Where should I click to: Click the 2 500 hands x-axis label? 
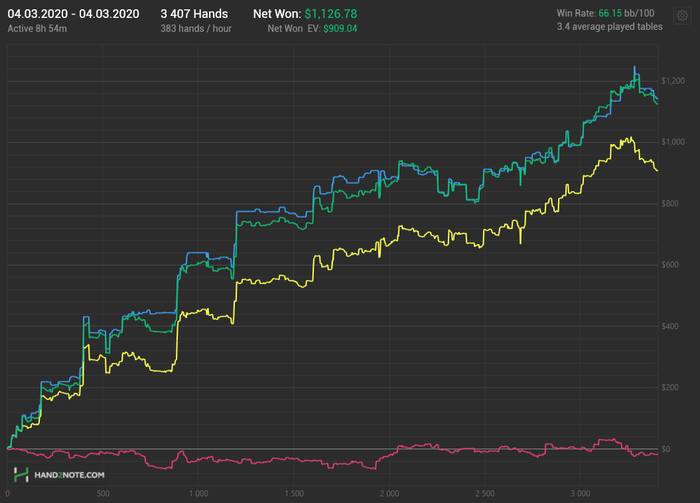coord(485,494)
